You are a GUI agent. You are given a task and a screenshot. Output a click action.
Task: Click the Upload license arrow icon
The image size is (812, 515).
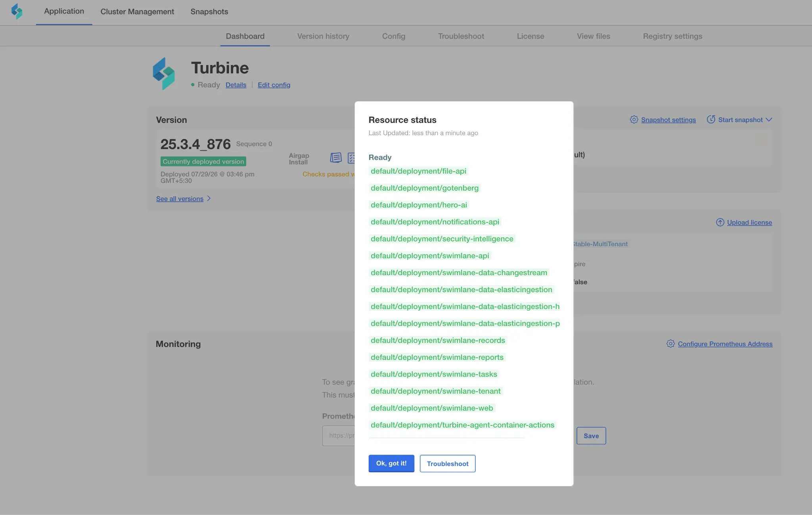pyautogui.click(x=720, y=222)
